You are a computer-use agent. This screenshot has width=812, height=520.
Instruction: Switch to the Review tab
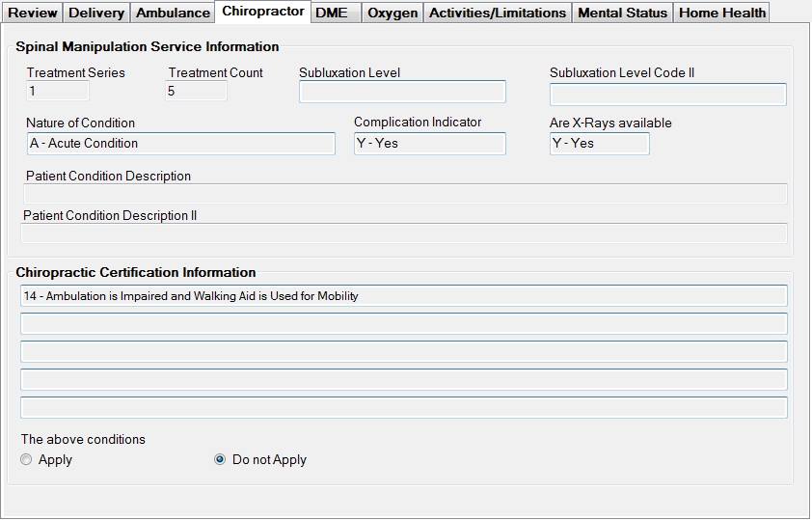coord(33,13)
